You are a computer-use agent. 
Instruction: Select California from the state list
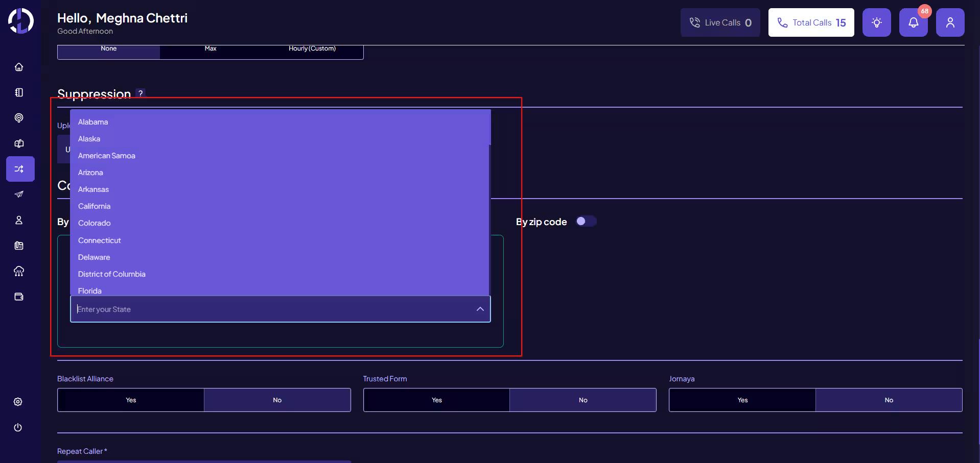point(94,206)
